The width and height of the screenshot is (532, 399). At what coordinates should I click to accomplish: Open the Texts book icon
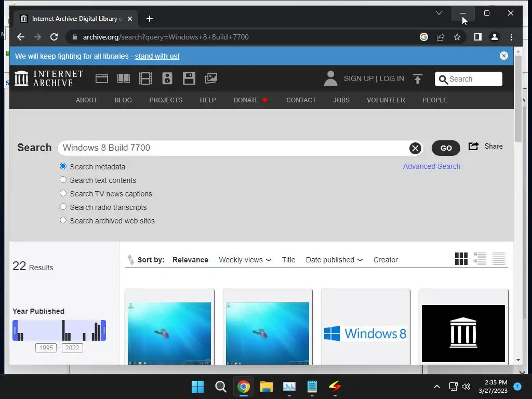click(124, 78)
